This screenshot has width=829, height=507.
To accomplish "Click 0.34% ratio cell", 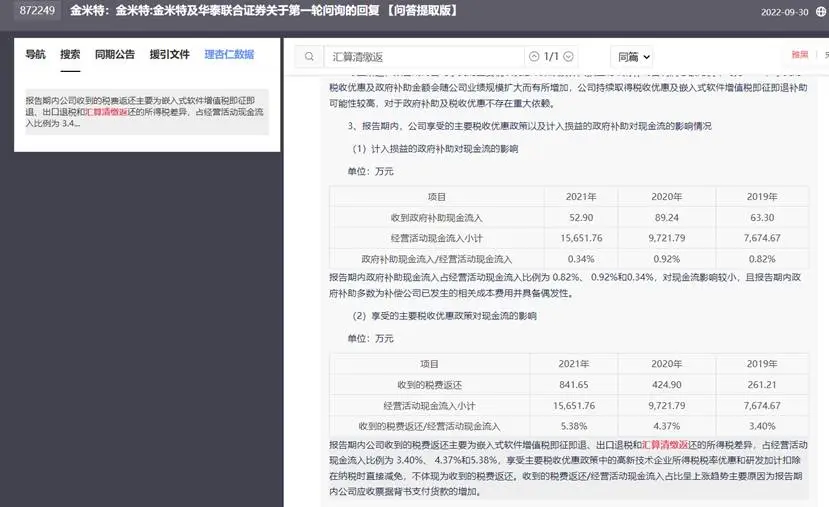I will (581, 259).
